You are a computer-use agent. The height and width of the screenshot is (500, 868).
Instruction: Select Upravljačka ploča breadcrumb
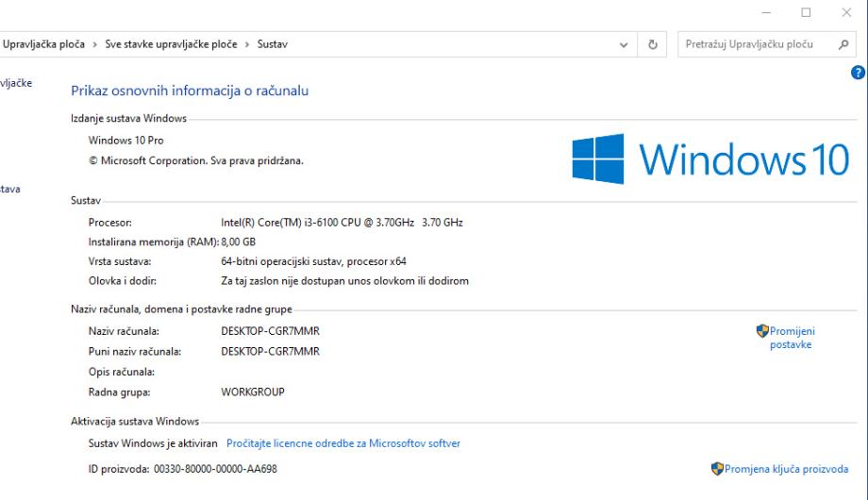[43, 44]
